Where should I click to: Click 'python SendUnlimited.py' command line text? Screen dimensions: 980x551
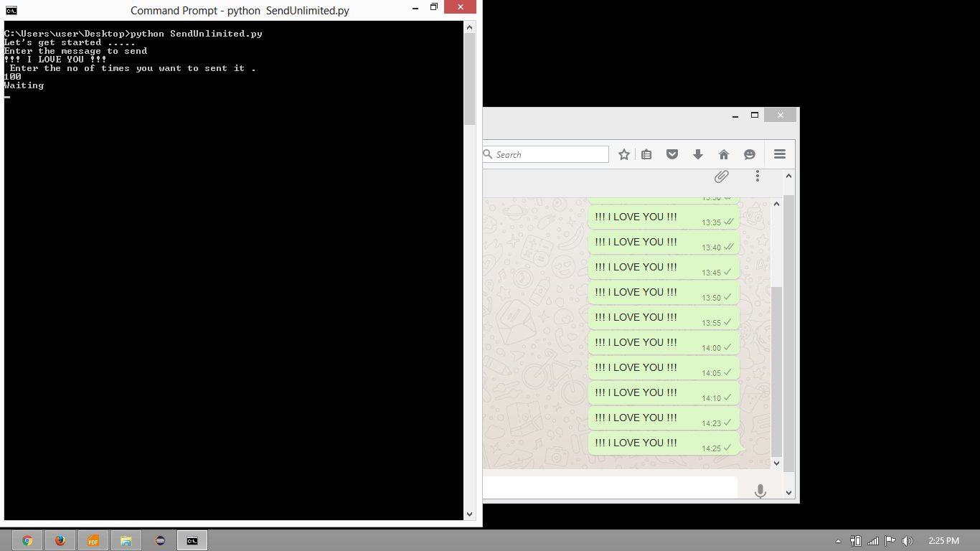coord(197,34)
